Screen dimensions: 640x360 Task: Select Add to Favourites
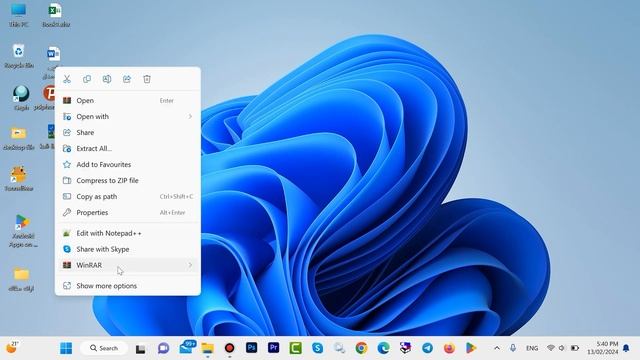128,164
